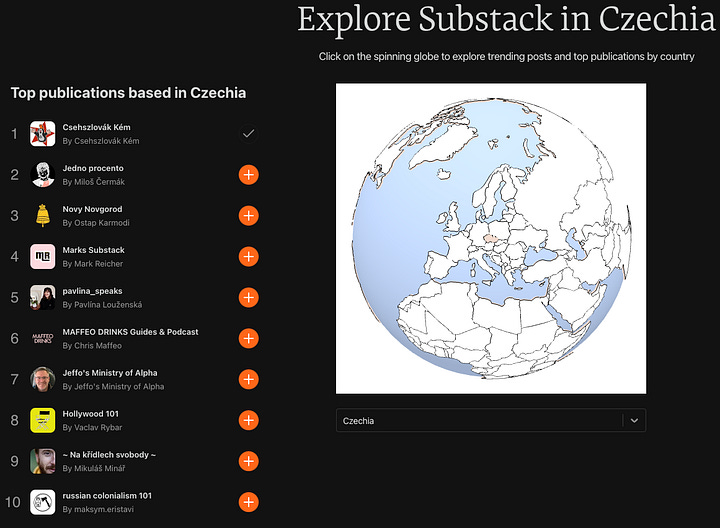Click author line By Miloš Čermák

click(94, 182)
